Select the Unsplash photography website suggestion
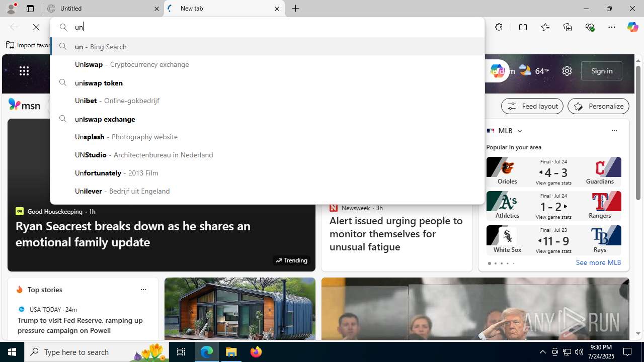This screenshot has height=362, width=644. pyautogui.click(x=267, y=137)
